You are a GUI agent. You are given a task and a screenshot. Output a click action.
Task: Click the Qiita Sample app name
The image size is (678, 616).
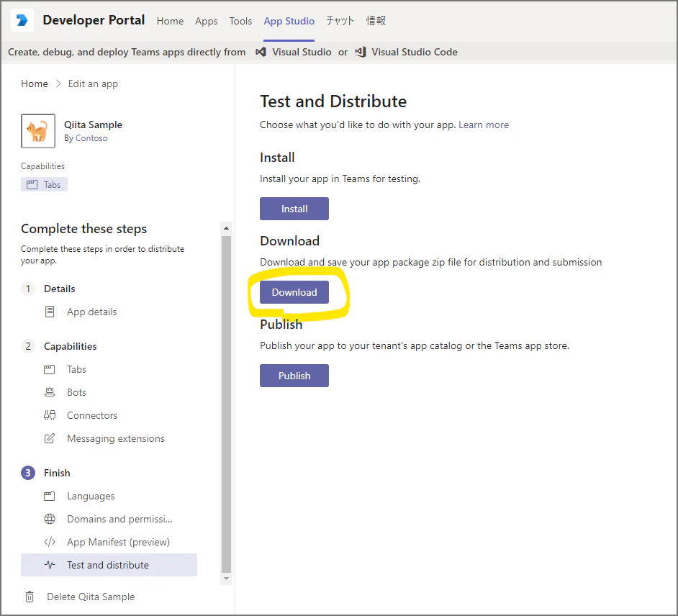coord(93,124)
